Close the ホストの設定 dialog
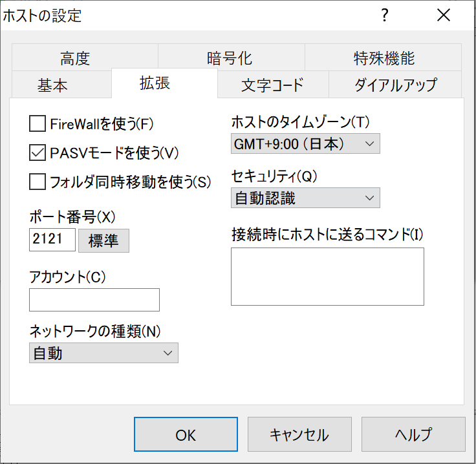Image resolution: width=476 pixels, height=464 pixels. tap(444, 15)
